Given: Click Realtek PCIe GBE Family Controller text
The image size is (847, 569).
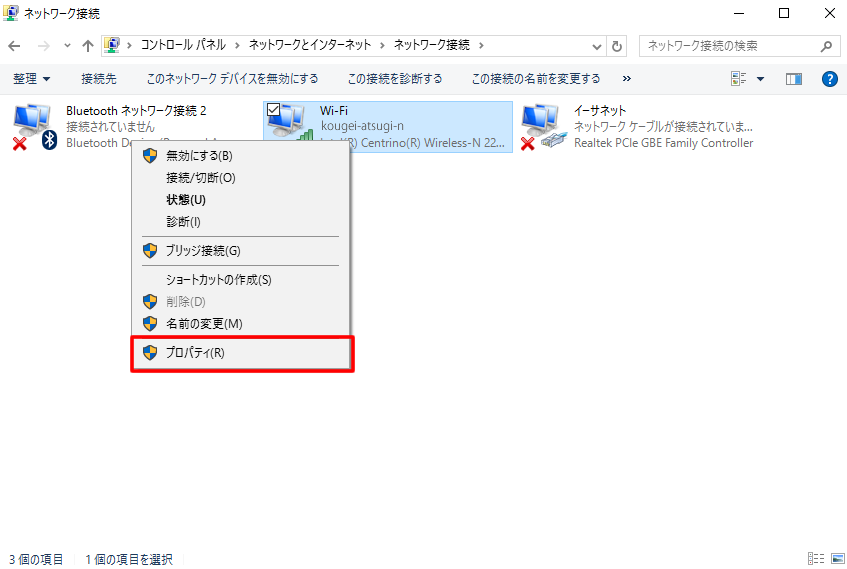Looking at the screenshot, I should pyautogui.click(x=663, y=143).
